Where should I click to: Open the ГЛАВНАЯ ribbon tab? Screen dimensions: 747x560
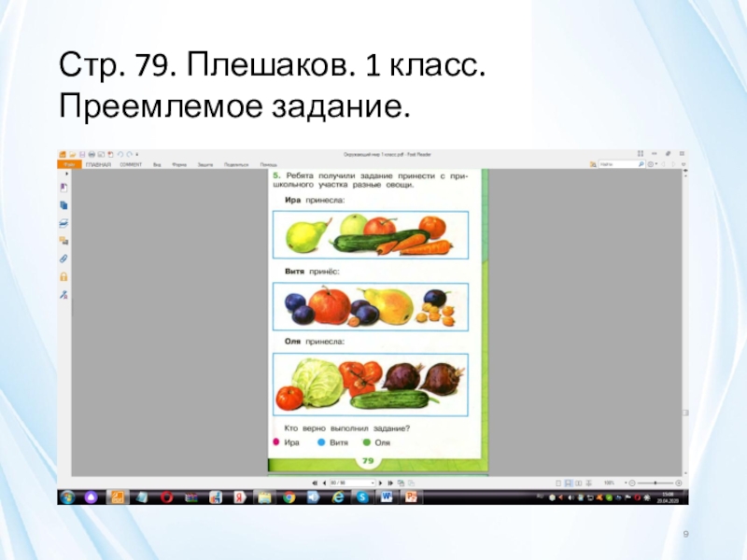click(x=98, y=163)
